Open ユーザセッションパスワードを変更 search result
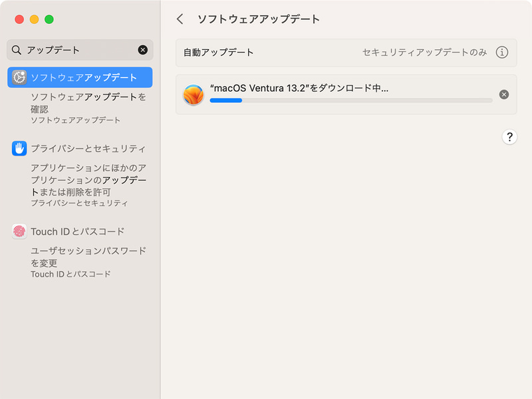 click(88, 262)
